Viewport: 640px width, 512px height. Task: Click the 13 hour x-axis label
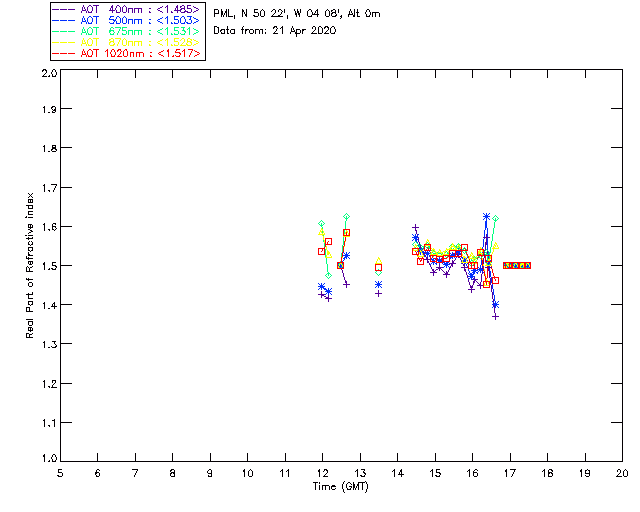click(360, 473)
